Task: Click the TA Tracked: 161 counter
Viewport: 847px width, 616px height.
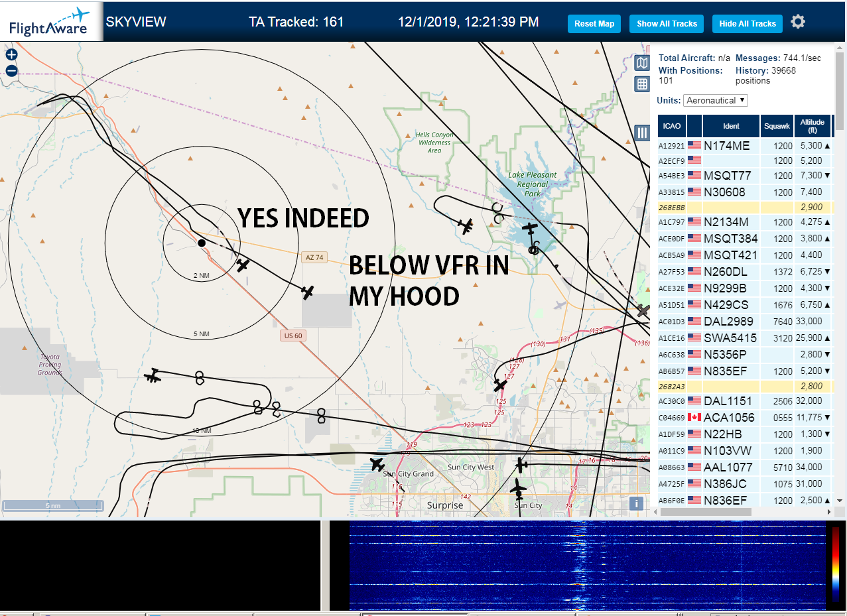Action: click(x=296, y=22)
